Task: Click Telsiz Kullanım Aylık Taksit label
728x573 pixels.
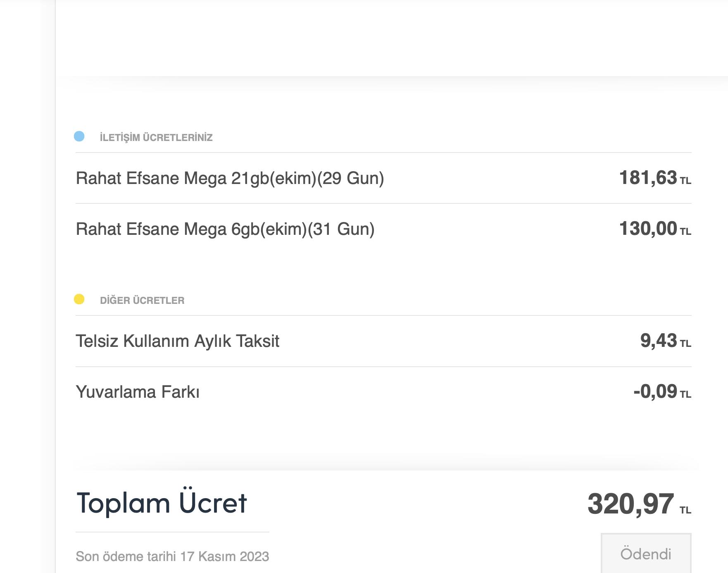Action: (178, 341)
